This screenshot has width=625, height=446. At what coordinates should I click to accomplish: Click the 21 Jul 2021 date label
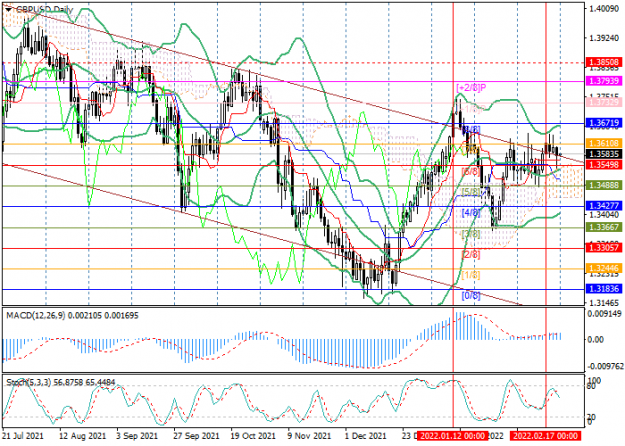coord(23,436)
